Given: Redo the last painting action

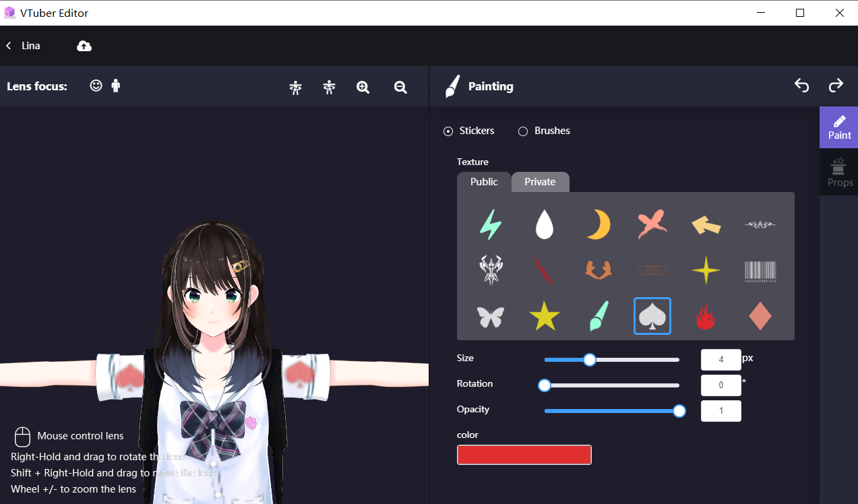Looking at the screenshot, I should [835, 86].
